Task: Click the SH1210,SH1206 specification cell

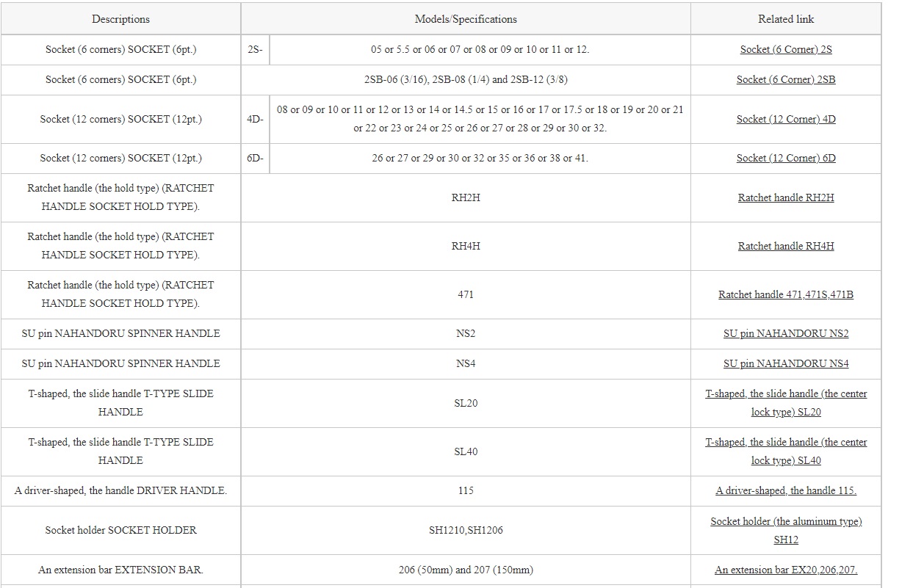Action: coord(466,530)
